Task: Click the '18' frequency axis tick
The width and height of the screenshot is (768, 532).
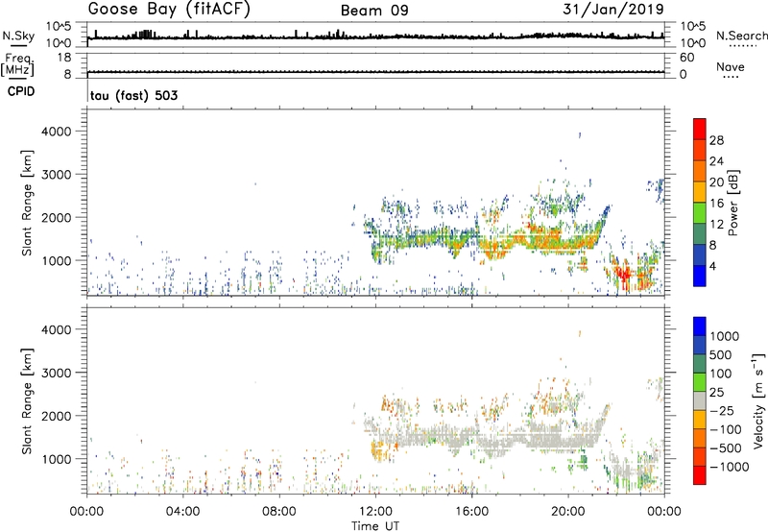Action: click(x=65, y=58)
